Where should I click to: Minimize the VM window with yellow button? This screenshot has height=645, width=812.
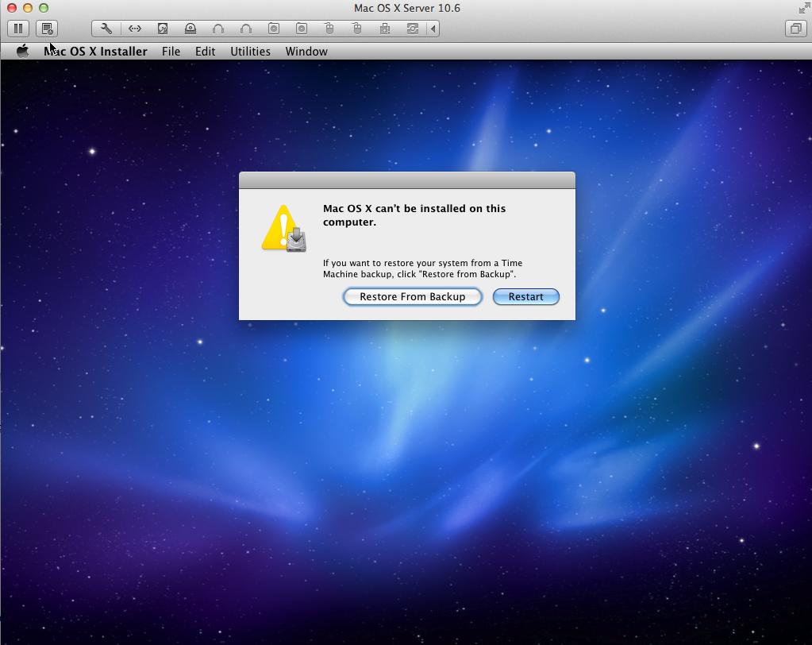coord(28,8)
